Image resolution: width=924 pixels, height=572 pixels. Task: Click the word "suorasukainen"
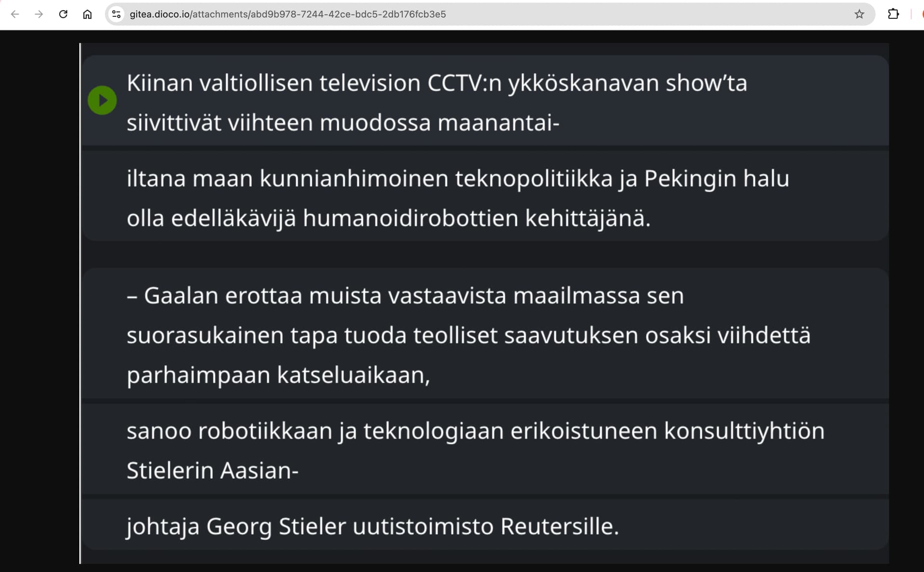[x=205, y=336]
